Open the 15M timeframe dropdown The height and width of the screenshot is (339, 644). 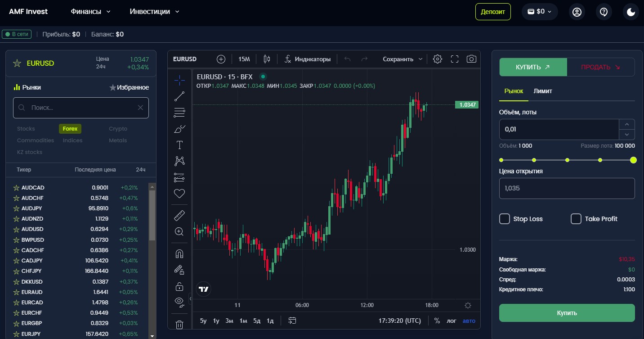tap(244, 59)
